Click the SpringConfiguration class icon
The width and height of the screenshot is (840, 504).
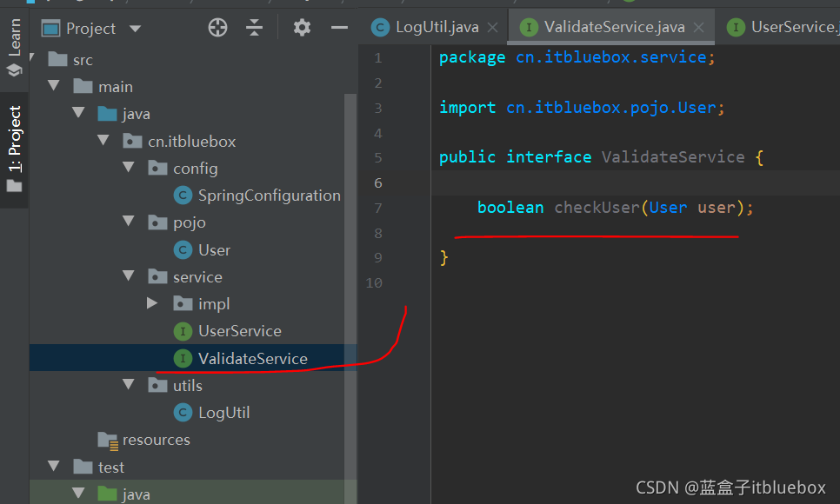click(x=183, y=196)
